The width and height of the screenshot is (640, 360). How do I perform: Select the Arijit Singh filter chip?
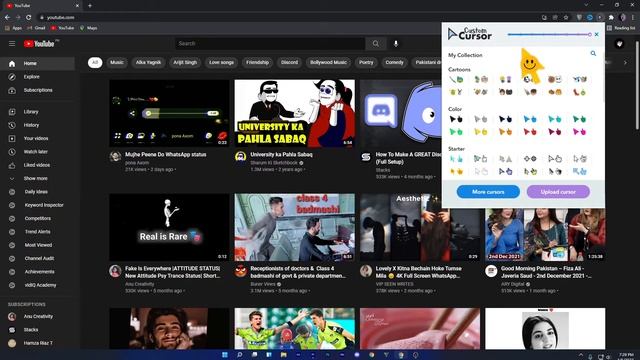click(185, 62)
